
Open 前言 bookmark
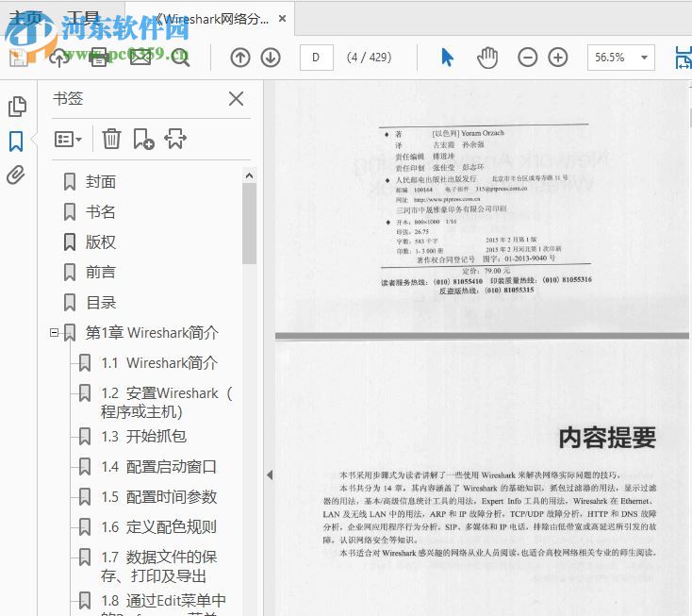[101, 272]
